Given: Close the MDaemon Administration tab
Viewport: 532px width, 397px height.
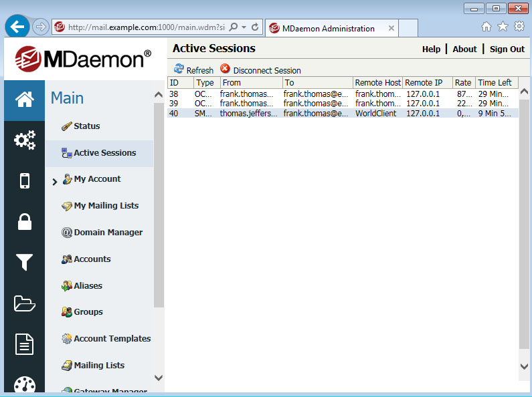Looking at the screenshot, I should coord(391,28).
